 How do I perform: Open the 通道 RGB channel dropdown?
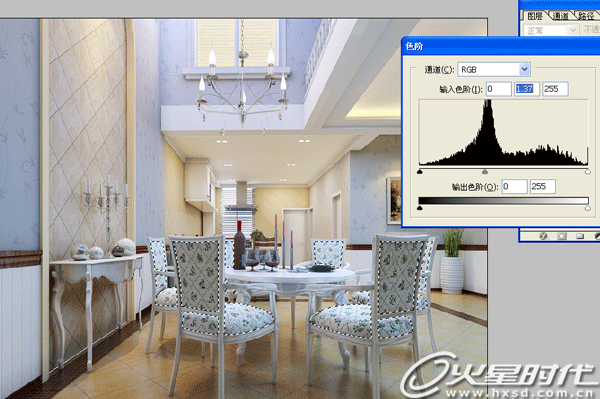tap(494, 70)
